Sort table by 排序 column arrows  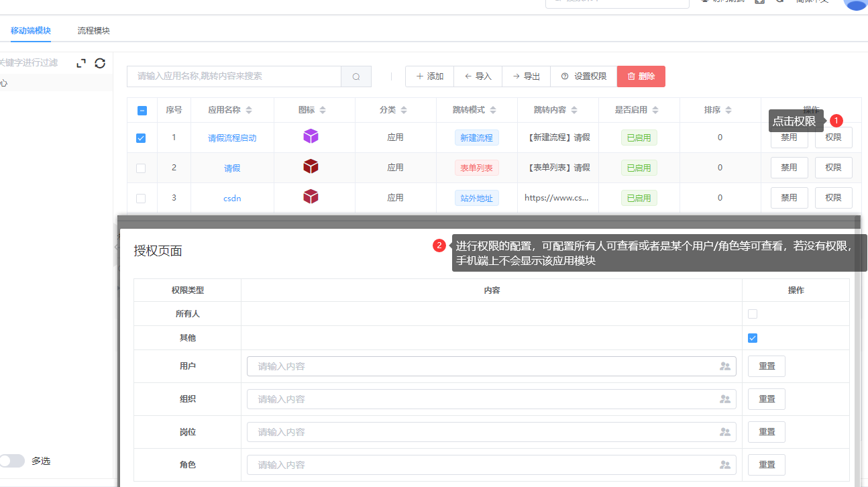click(x=728, y=110)
